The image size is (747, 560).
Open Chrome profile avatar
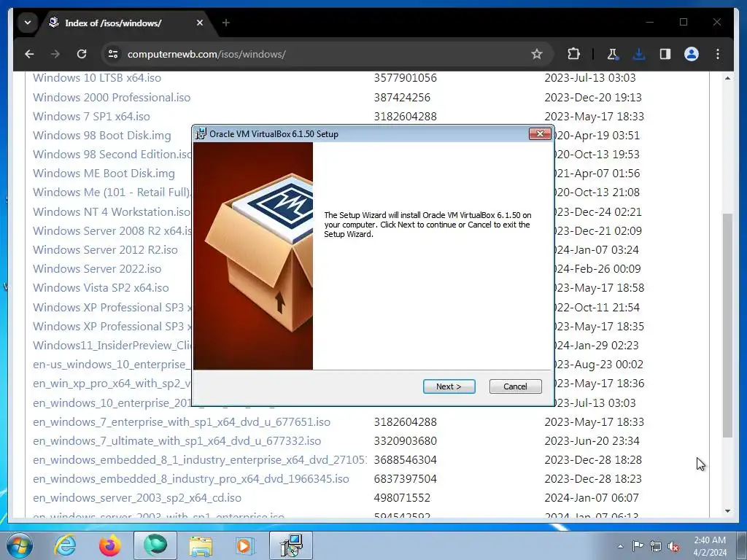(692, 54)
